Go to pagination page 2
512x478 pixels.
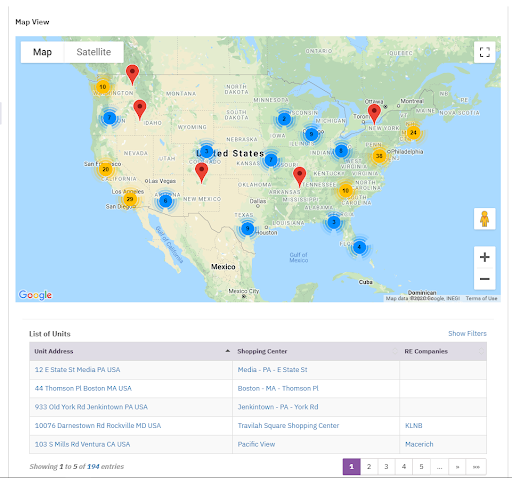pos(369,467)
